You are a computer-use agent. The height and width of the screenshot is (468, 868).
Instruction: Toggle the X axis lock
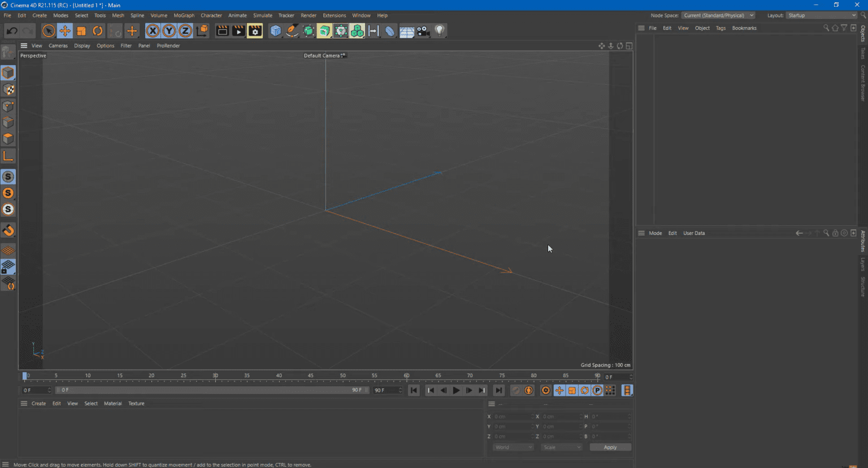pos(153,30)
